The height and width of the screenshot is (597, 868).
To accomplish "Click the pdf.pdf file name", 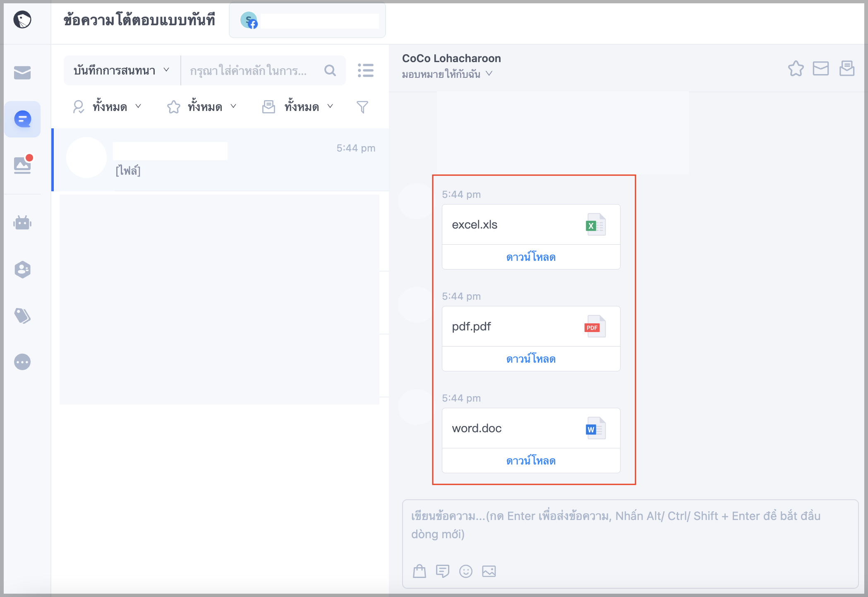I will [471, 327].
